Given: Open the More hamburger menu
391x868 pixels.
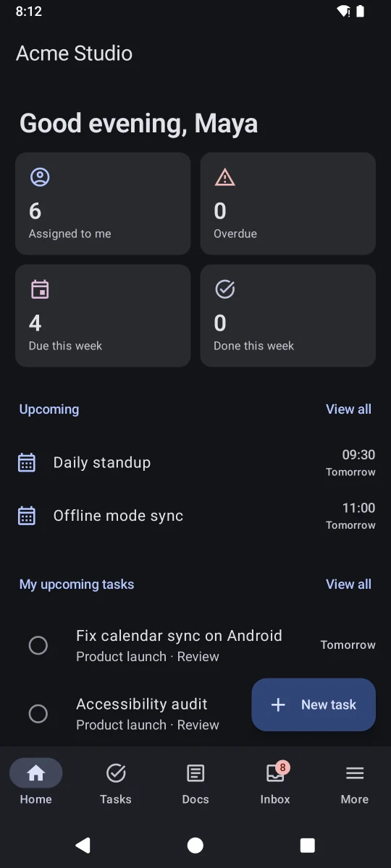Looking at the screenshot, I should [355, 782].
